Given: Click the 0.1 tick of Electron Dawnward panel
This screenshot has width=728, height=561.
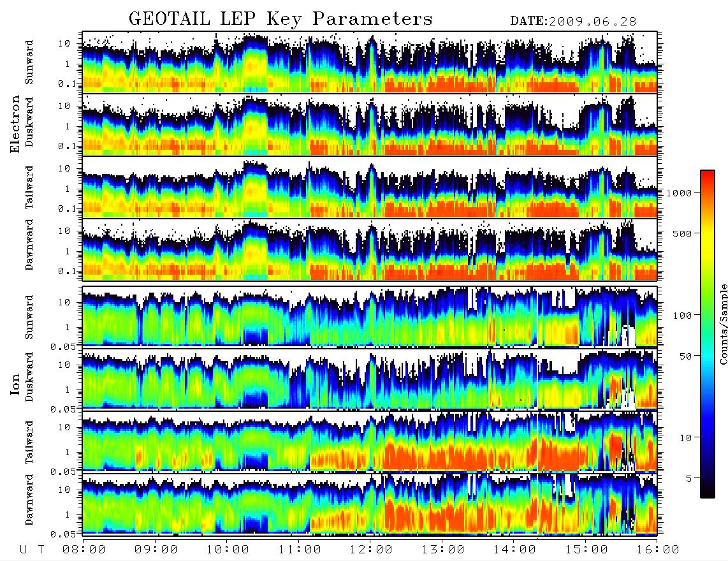Looking at the screenshot, I should point(68,271).
